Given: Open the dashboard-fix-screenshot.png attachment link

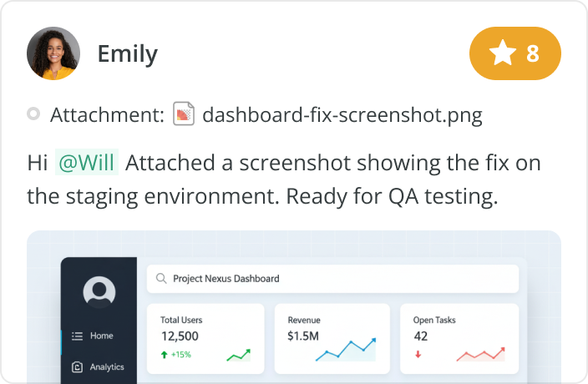Looking at the screenshot, I should coord(342,115).
